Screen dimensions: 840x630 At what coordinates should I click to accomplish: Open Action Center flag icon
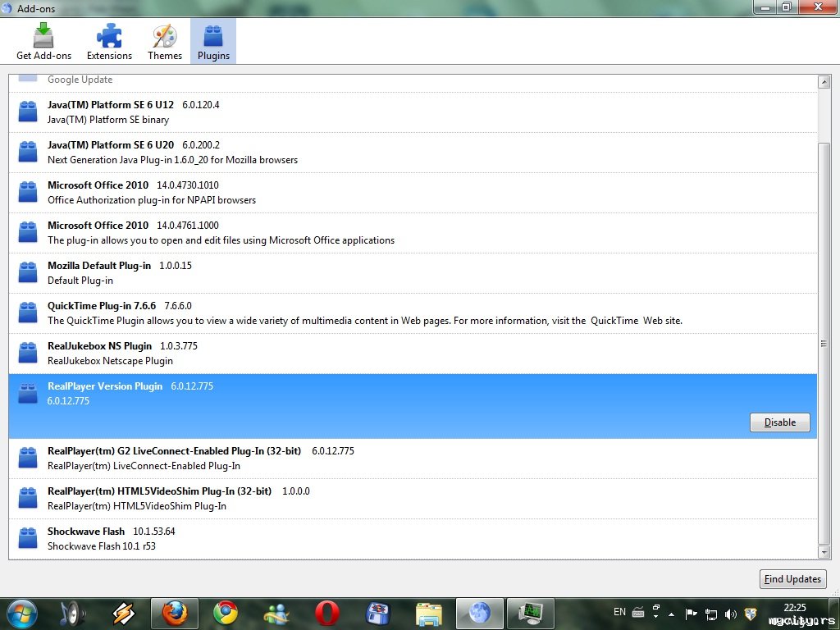point(691,614)
